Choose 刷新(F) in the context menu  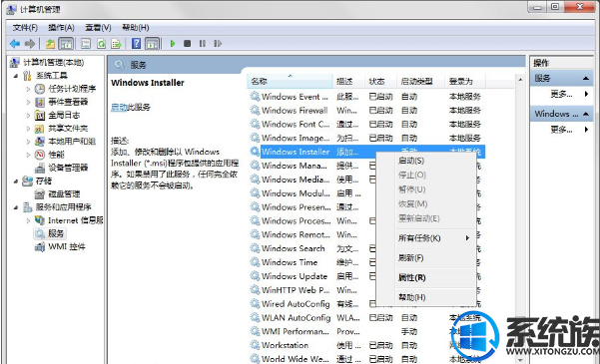click(410, 258)
